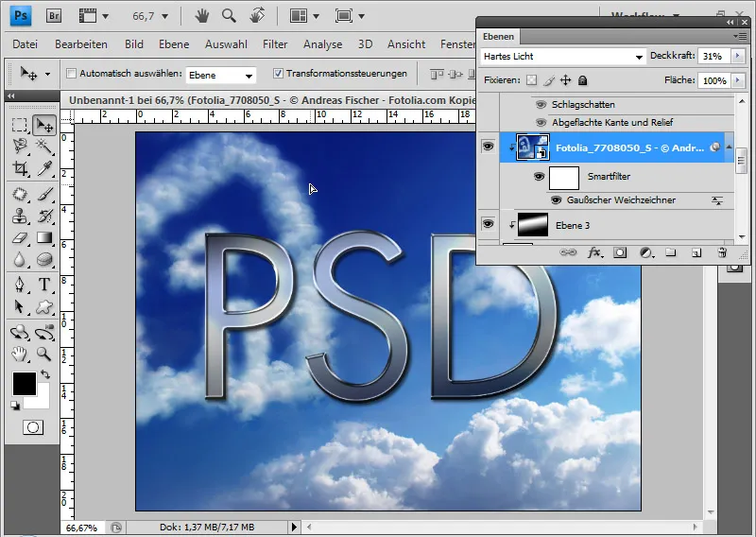This screenshot has width=756, height=537.
Task: Select the Path Selection tool
Action: tap(20, 306)
